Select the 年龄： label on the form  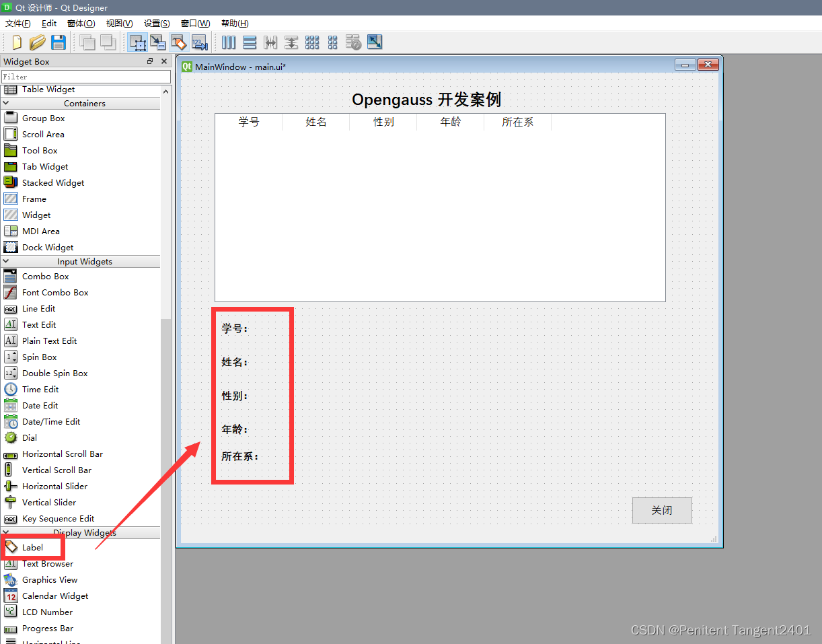tap(235, 429)
